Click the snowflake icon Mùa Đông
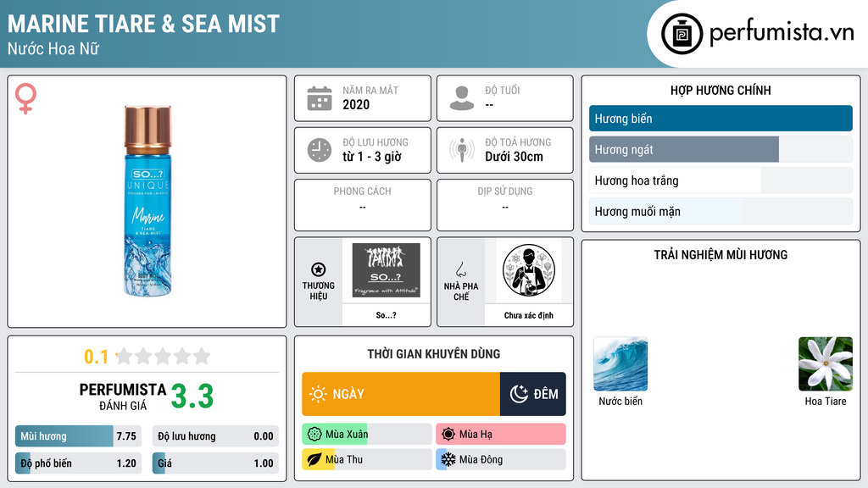 point(448,459)
